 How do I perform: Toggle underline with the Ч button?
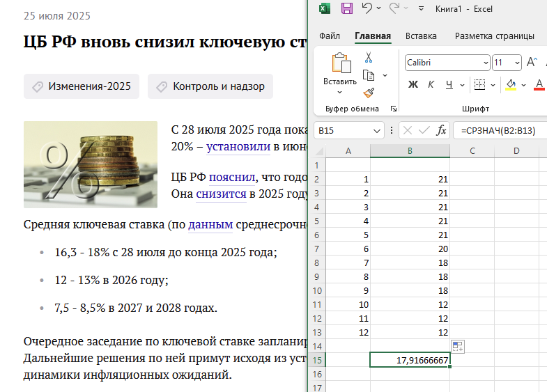[x=449, y=85]
